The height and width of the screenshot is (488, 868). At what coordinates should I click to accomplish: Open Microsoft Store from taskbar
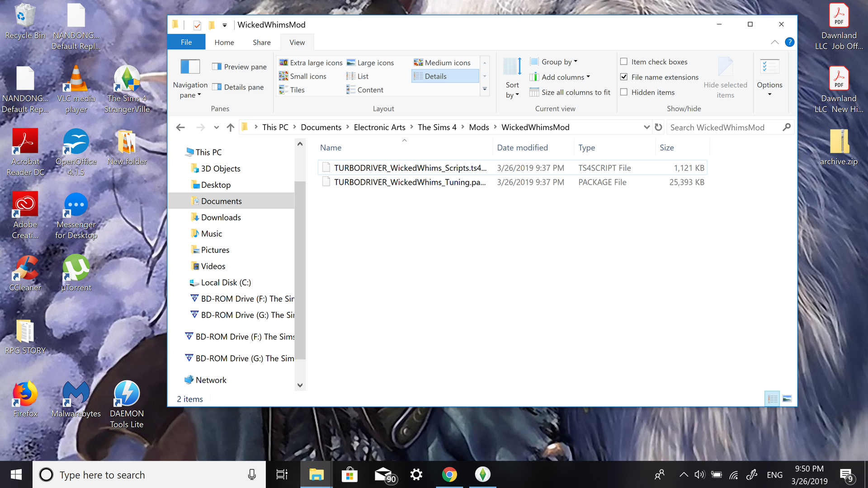tap(349, 474)
